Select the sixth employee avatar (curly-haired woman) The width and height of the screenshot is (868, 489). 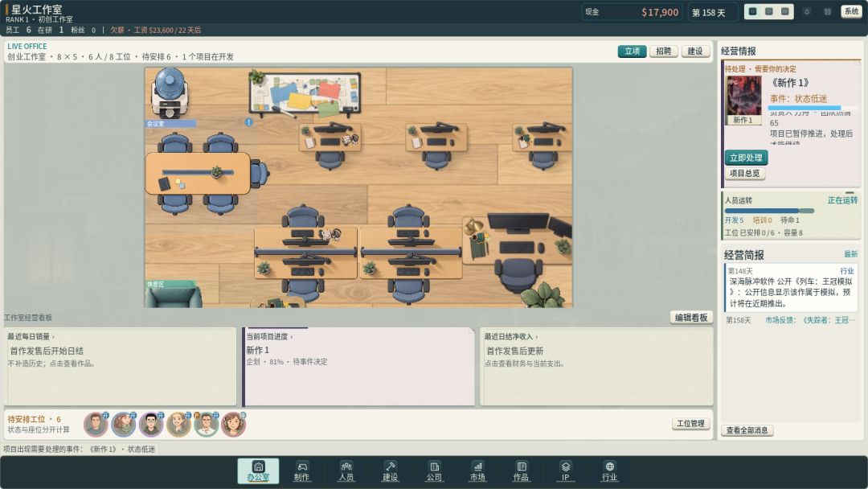pyautogui.click(x=233, y=424)
